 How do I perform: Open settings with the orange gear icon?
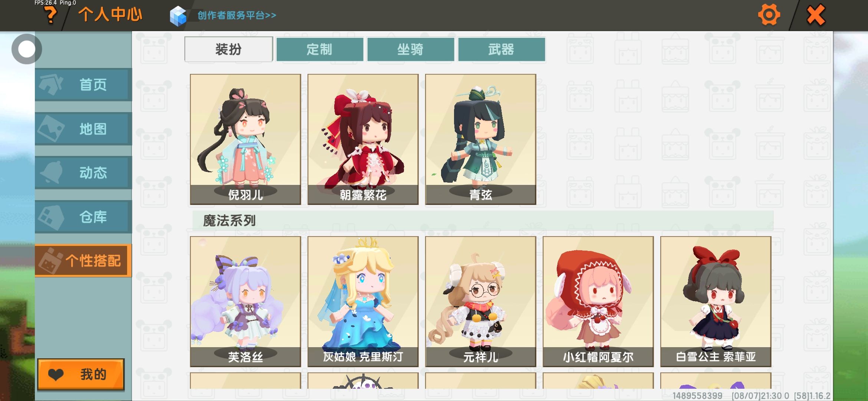pos(769,15)
